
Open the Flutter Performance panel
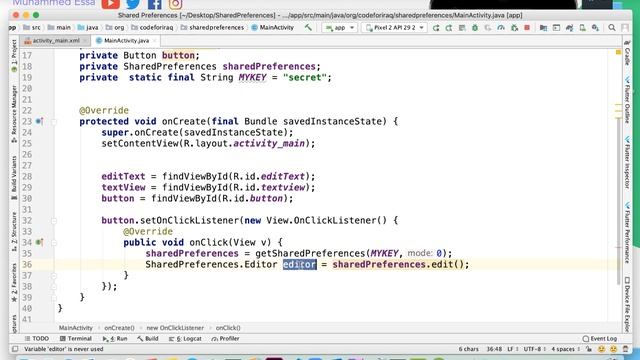(x=627, y=233)
